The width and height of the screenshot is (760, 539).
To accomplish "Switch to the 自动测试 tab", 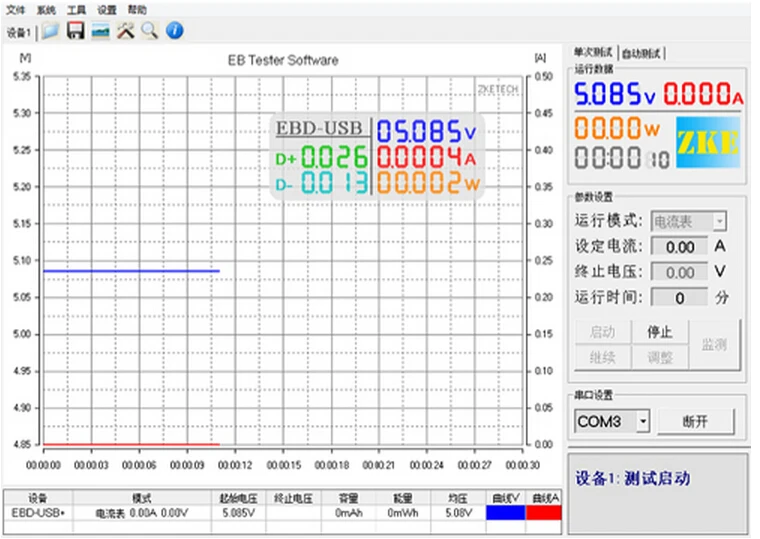I will (641, 53).
